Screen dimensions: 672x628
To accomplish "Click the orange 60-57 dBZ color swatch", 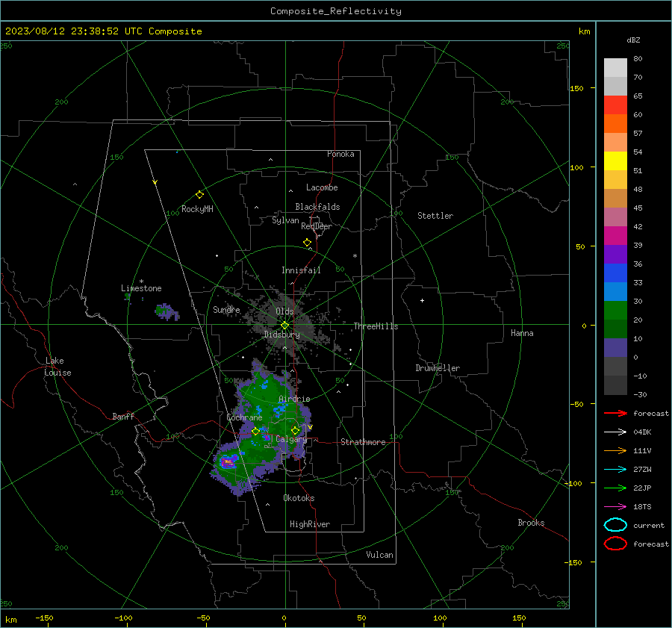I will [x=615, y=124].
